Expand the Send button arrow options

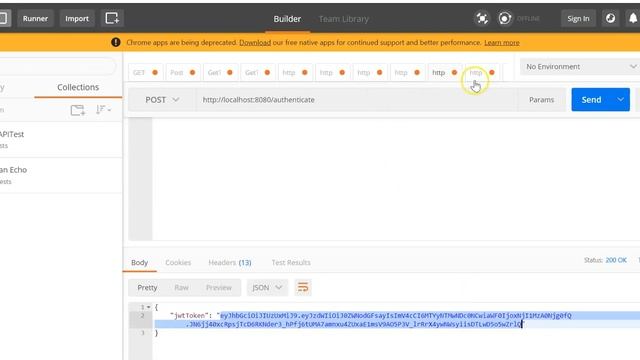tap(620, 100)
